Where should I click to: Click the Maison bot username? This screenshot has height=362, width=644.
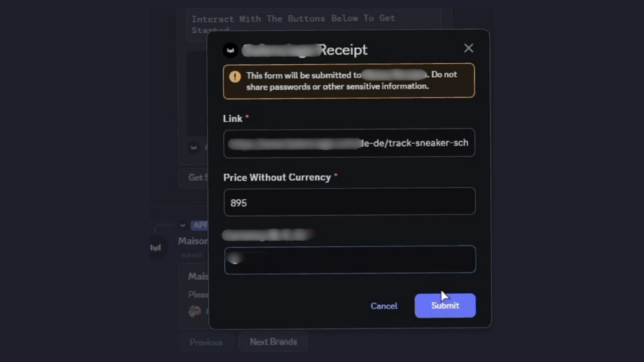pos(193,241)
